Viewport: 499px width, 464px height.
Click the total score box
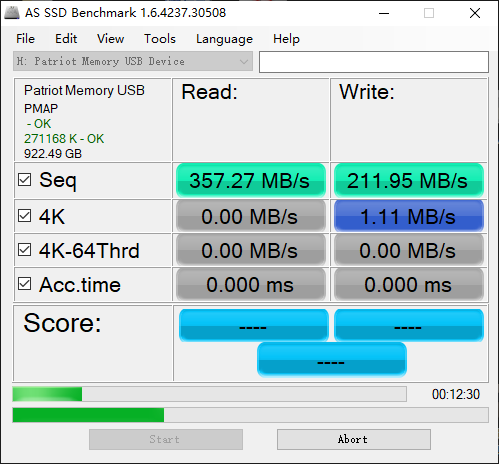tap(332, 360)
